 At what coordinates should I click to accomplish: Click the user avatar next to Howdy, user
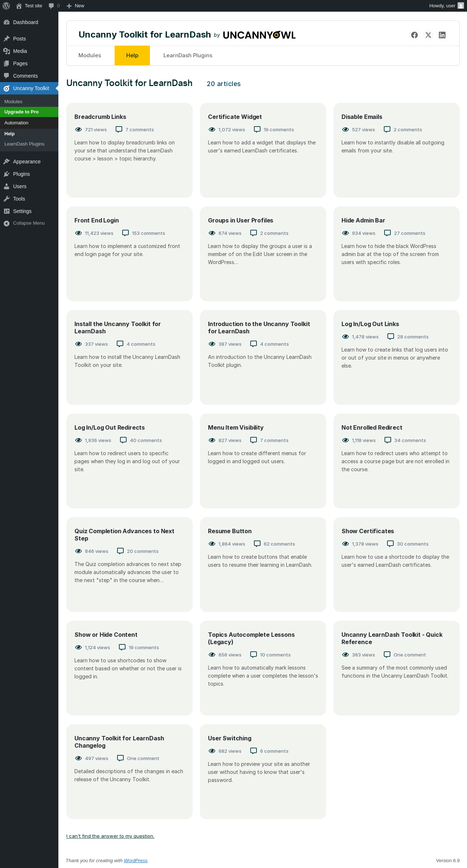tap(461, 6)
